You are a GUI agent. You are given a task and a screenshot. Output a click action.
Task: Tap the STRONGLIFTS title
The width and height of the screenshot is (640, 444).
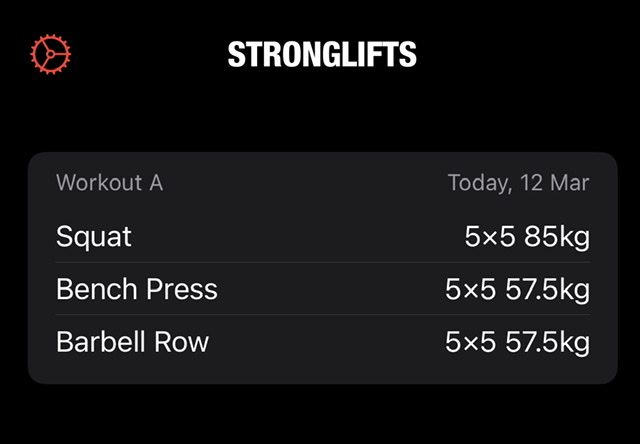(x=321, y=55)
